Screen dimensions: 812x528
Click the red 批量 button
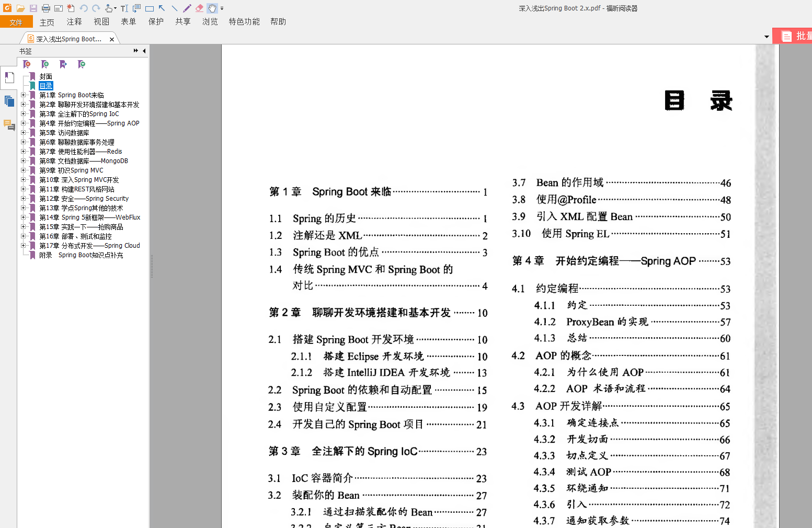tap(793, 36)
